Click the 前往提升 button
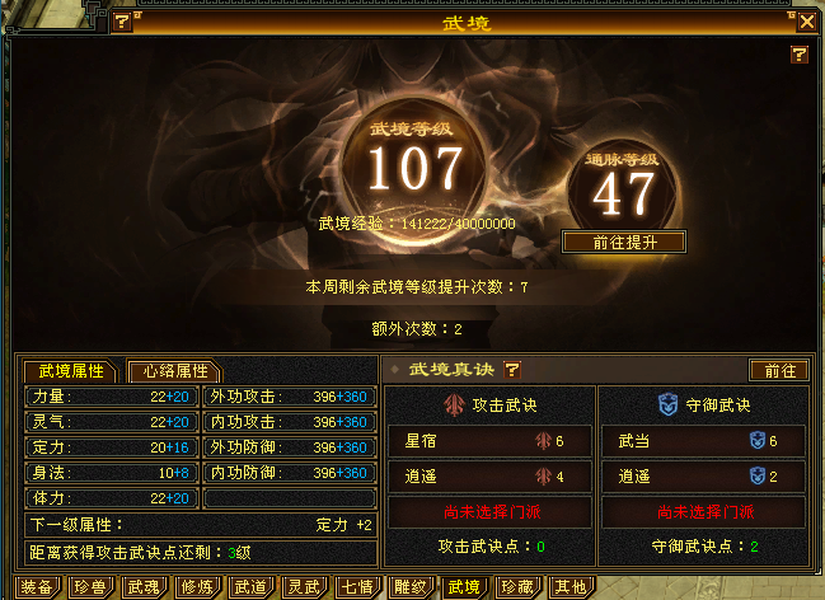Image resolution: width=825 pixels, height=600 pixels. coord(624,242)
